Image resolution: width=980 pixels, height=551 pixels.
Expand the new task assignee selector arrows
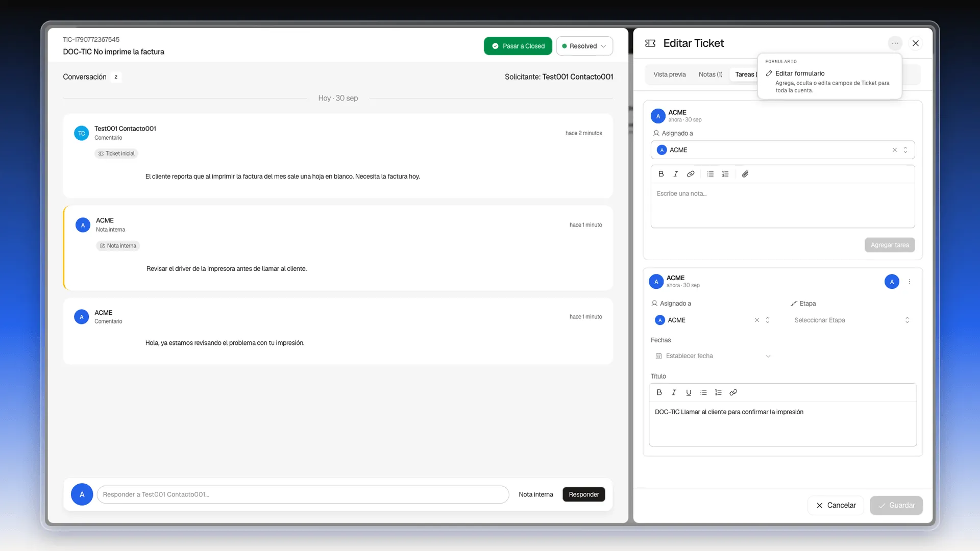point(905,150)
